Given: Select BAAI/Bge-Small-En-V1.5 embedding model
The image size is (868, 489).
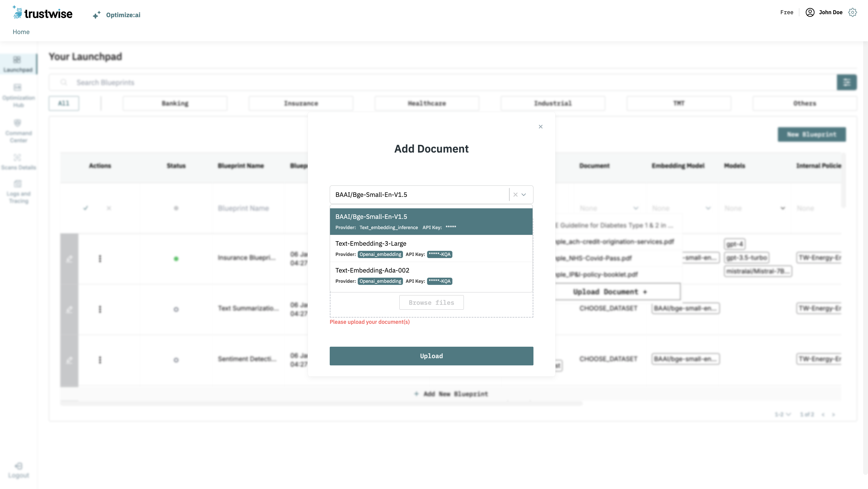Looking at the screenshot, I should [430, 221].
